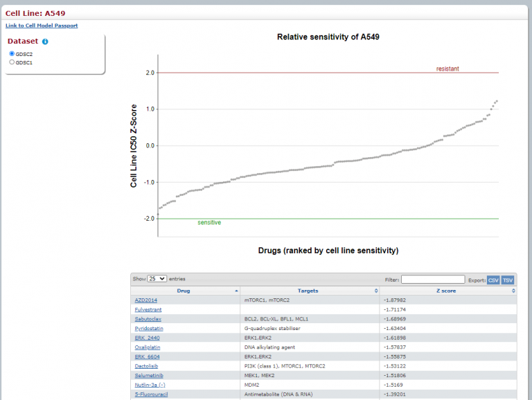Click the Selumetinib drug link
This screenshot has width=532, height=400.
tap(149, 375)
